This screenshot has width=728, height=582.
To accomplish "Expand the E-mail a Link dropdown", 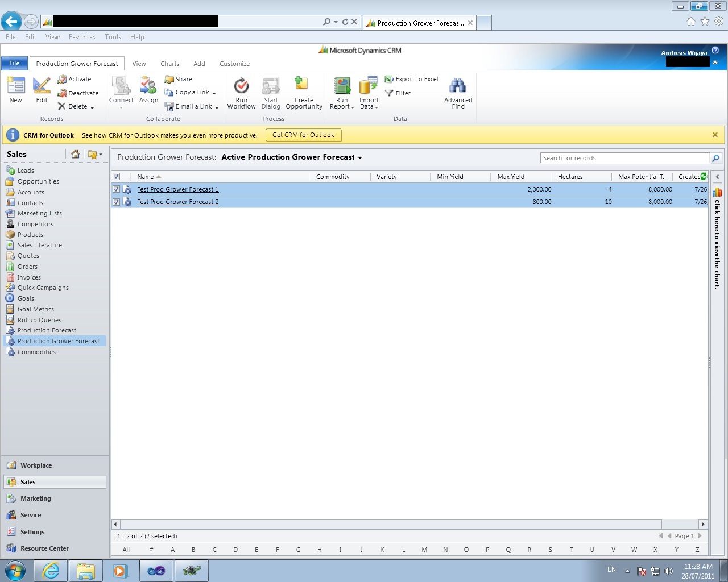I will click(x=217, y=107).
